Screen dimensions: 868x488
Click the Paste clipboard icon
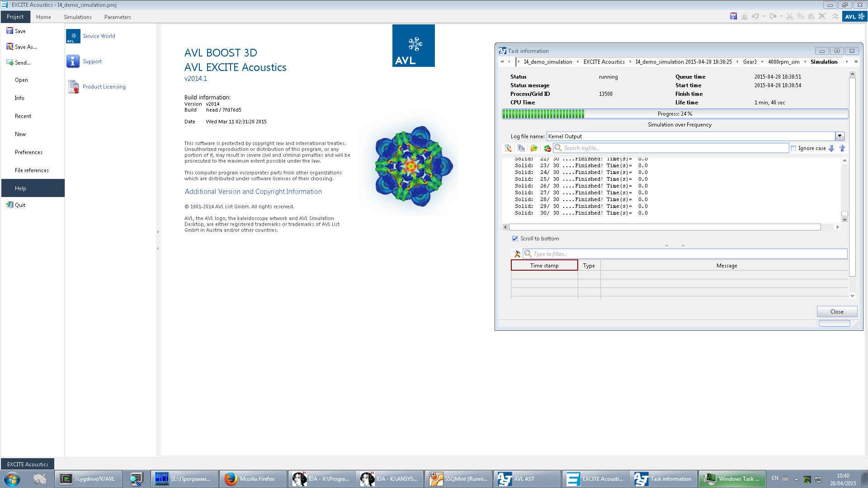[811, 16]
